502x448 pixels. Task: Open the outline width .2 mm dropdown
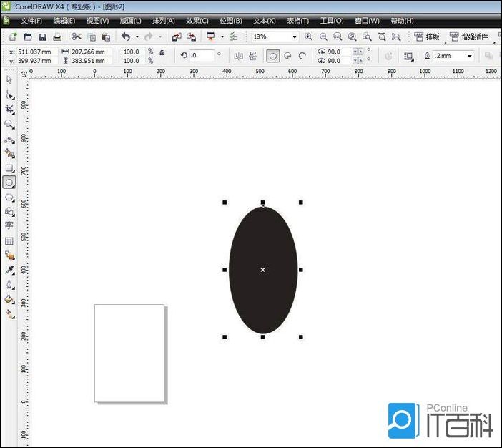click(469, 56)
